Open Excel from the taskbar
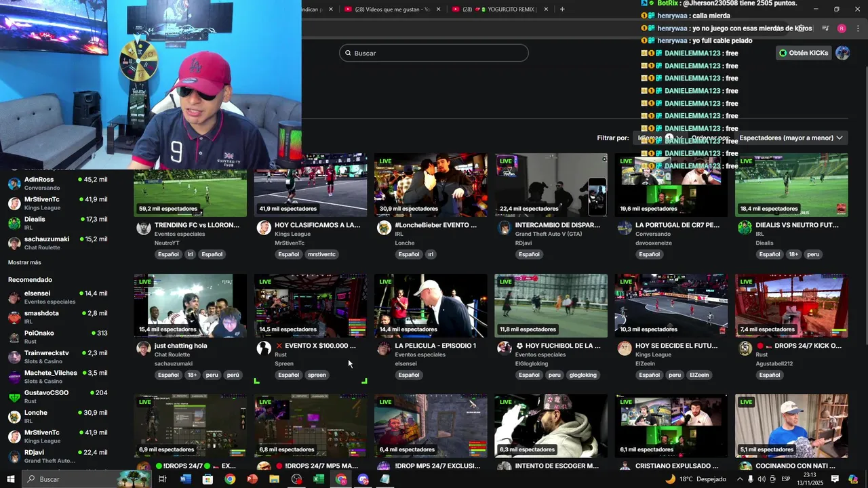 319,479
